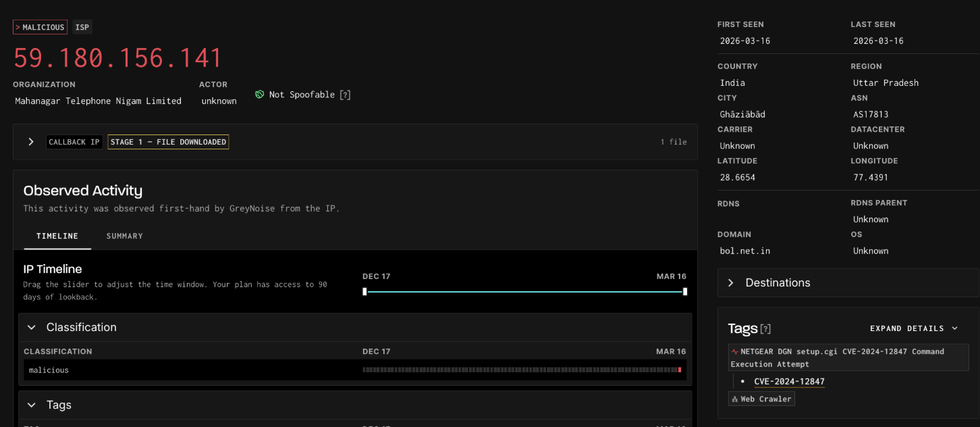Click the Web Crawler tag icon
Image resolution: width=980 pixels, height=427 pixels.
pos(734,399)
